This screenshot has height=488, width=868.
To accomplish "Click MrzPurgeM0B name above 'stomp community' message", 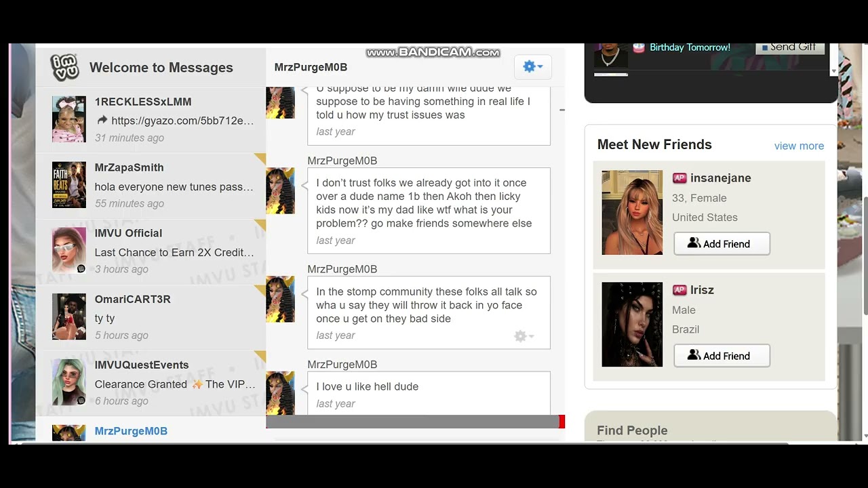I will [342, 269].
